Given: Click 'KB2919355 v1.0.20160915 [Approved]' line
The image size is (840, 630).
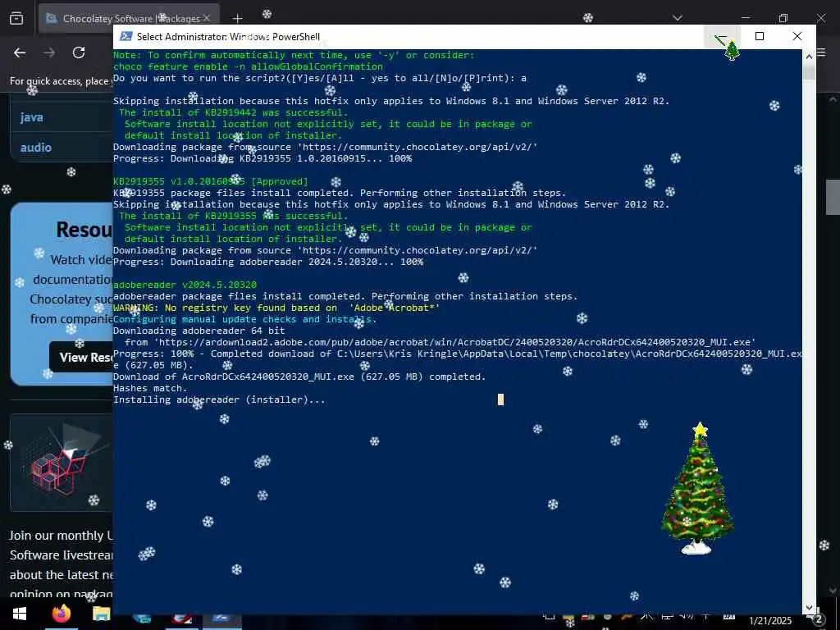Looking at the screenshot, I should (x=211, y=181).
